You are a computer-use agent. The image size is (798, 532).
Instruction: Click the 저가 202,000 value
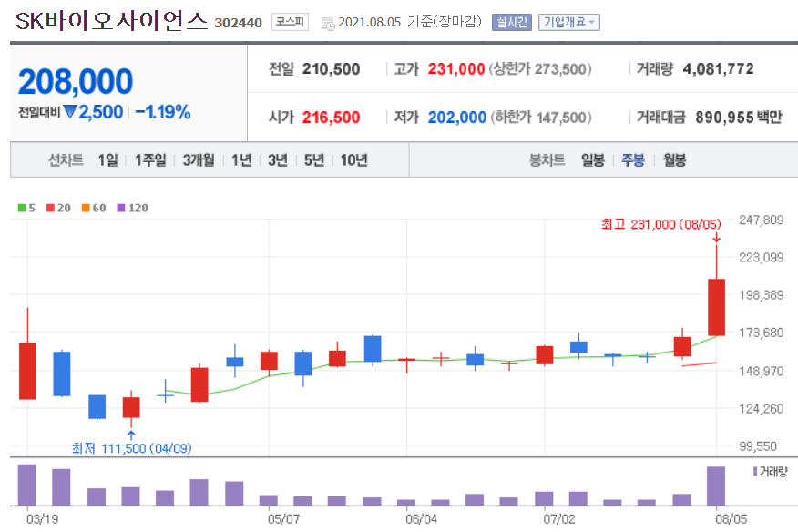pyautogui.click(x=457, y=118)
